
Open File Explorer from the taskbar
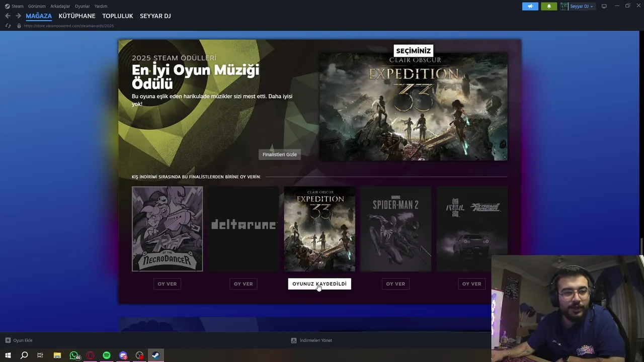(57, 355)
